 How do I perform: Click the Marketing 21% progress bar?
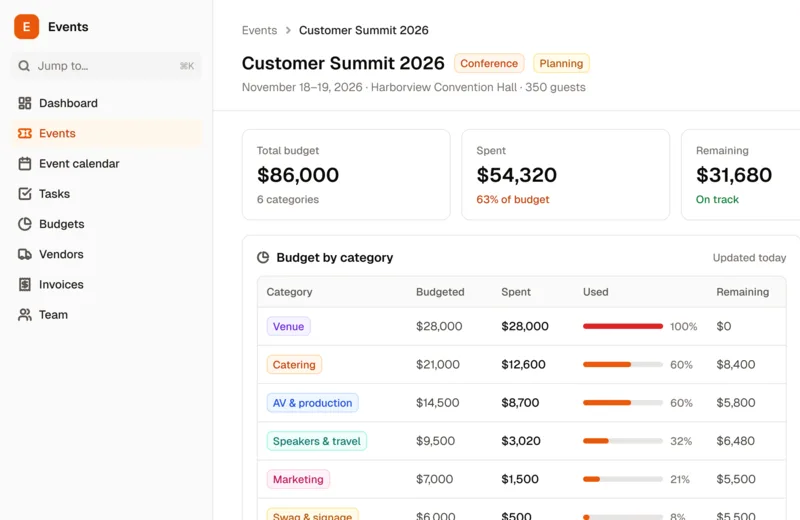(623, 479)
